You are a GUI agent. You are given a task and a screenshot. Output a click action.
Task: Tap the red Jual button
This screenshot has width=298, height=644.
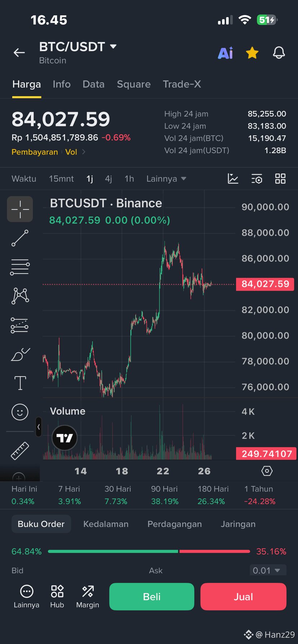(x=243, y=597)
